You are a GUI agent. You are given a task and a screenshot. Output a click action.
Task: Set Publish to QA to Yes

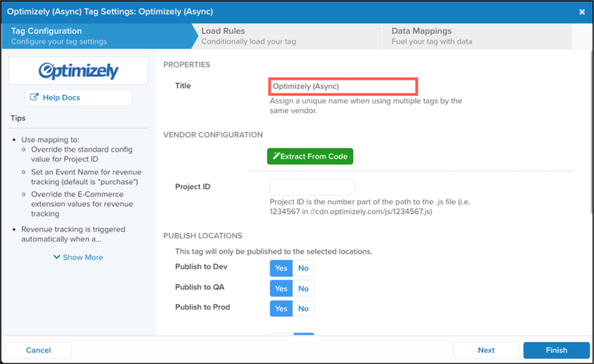(281, 289)
